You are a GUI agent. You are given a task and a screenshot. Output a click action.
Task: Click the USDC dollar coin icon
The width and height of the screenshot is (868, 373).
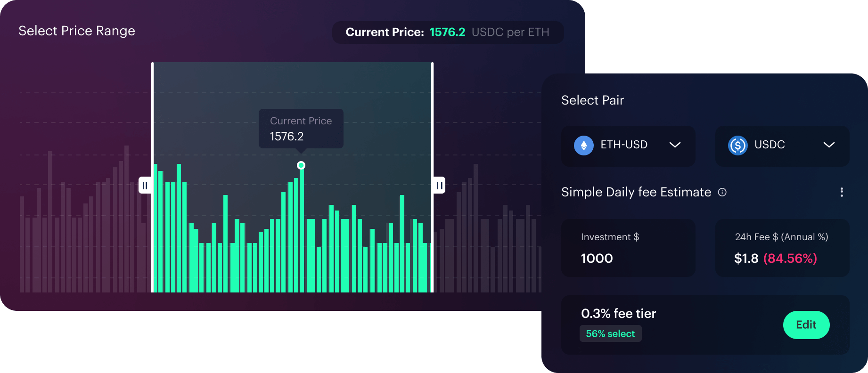(x=737, y=145)
